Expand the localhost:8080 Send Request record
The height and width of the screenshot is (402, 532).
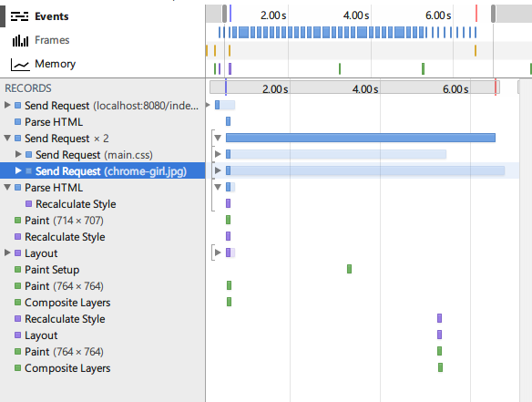(x=7, y=105)
